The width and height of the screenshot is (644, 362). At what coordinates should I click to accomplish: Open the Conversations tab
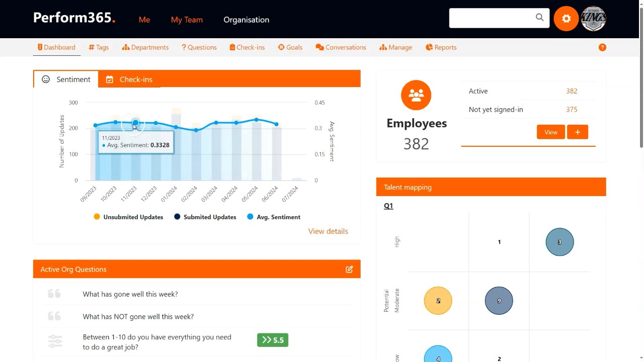[341, 47]
